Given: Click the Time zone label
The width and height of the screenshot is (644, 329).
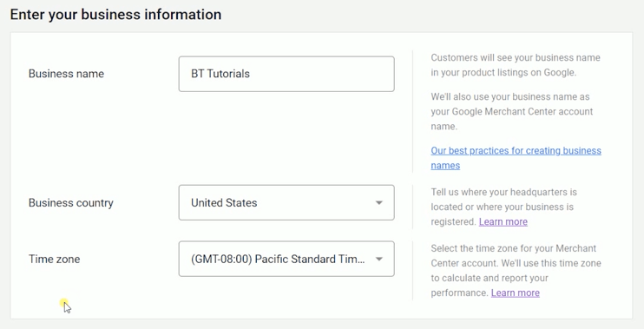Looking at the screenshot, I should pyautogui.click(x=54, y=260).
